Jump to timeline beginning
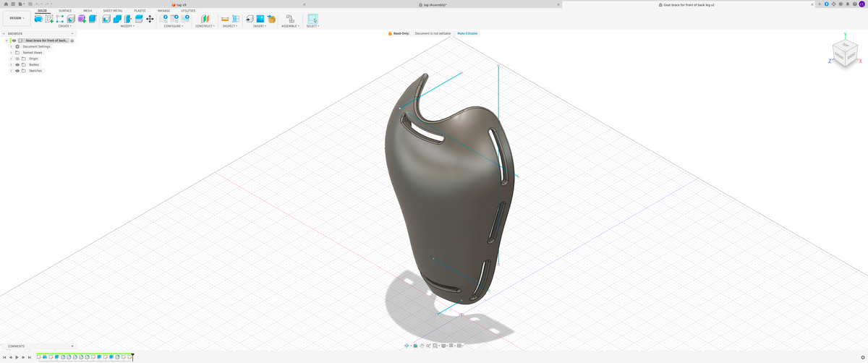Screen dimensions: 868x363 (x=4, y=357)
